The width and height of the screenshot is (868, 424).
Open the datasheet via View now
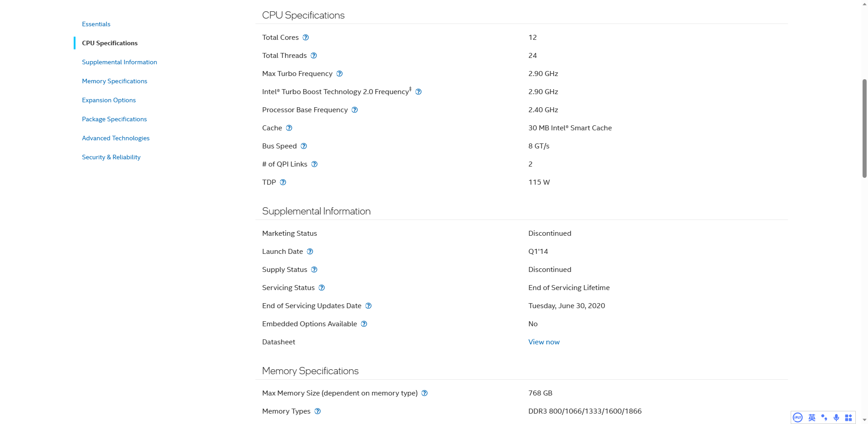click(x=544, y=342)
